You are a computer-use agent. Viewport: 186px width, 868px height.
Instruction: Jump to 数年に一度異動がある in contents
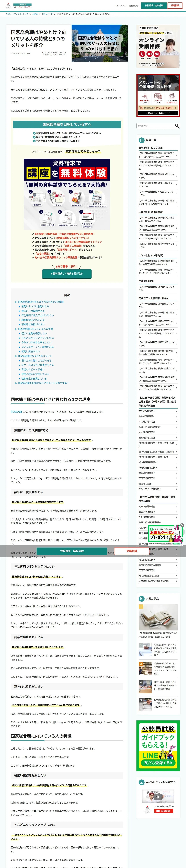33,311
